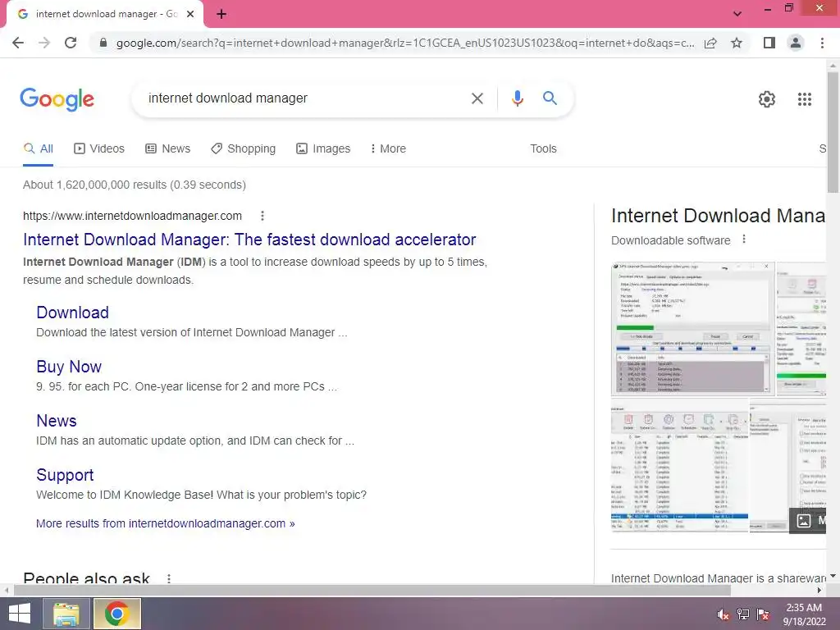Viewport: 840px width, 630px height.
Task: Close the internet download manager tab
Action: [190, 14]
